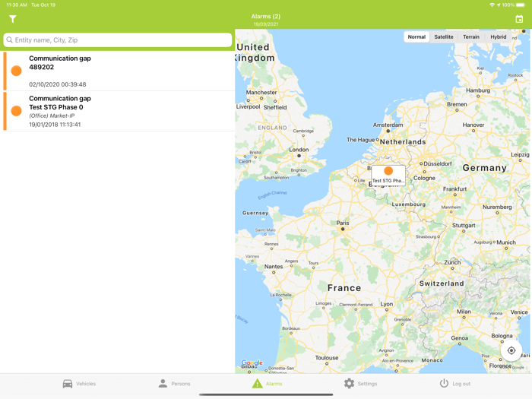
Task: Center map on my location button
Action: point(511,350)
